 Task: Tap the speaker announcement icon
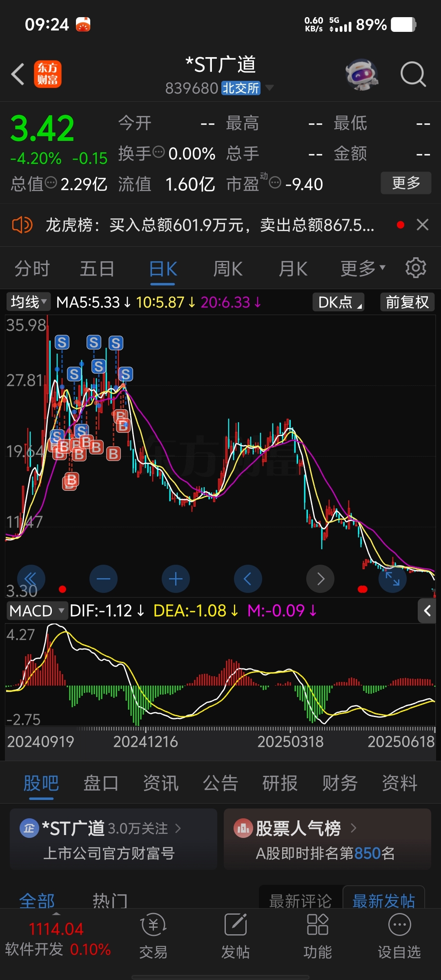tap(22, 225)
